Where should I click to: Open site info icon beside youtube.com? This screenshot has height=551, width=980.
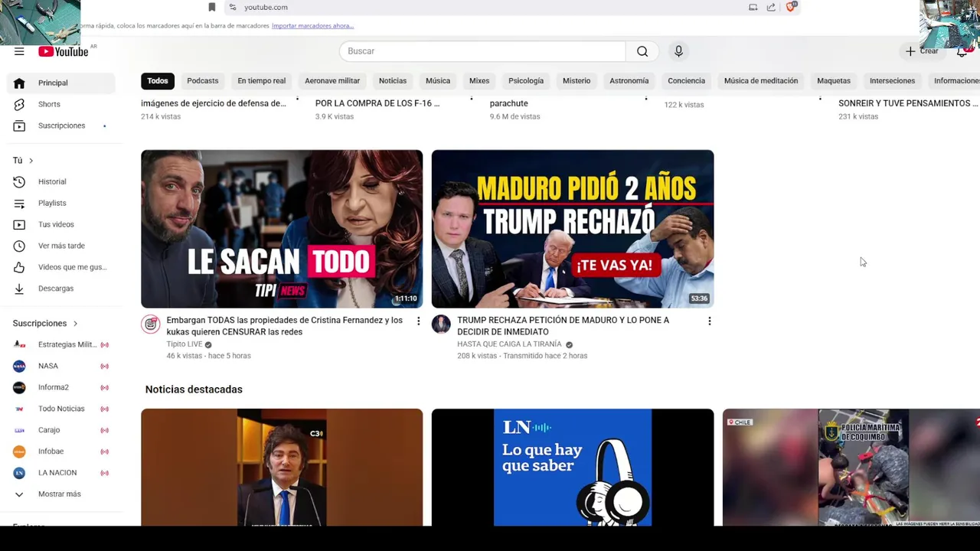click(233, 7)
